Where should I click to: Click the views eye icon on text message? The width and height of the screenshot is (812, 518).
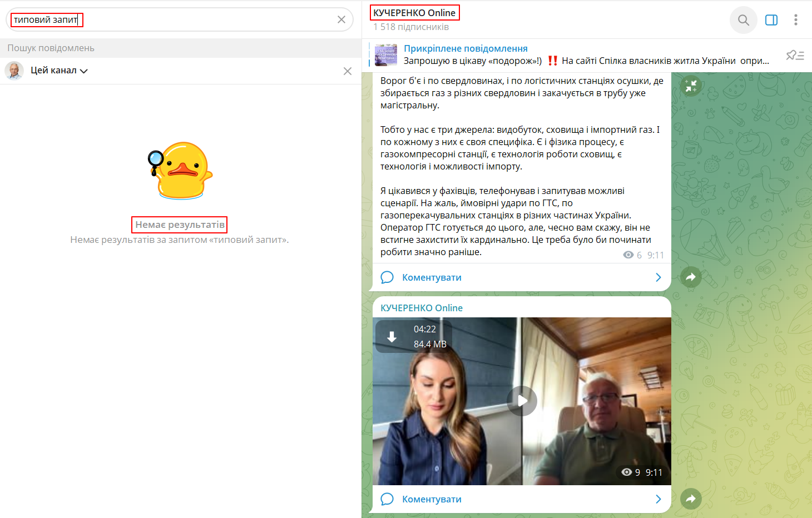pyautogui.click(x=628, y=255)
